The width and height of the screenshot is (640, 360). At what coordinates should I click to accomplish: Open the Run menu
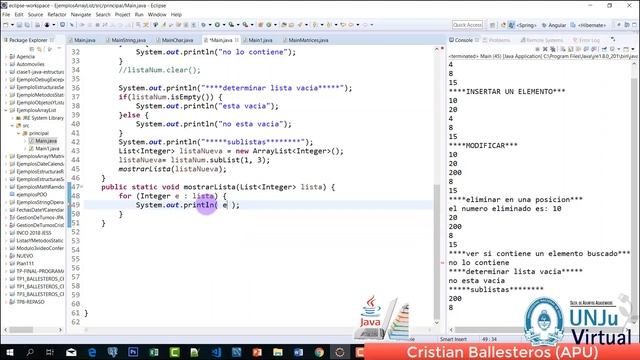(139, 14)
